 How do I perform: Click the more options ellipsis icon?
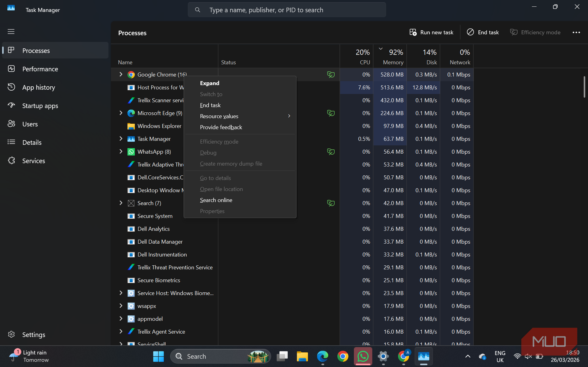(576, 32)
